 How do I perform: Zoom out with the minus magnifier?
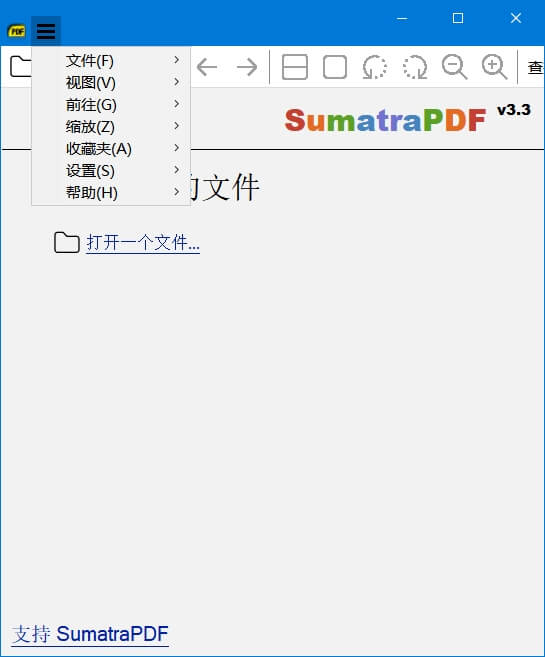(455, 67)
